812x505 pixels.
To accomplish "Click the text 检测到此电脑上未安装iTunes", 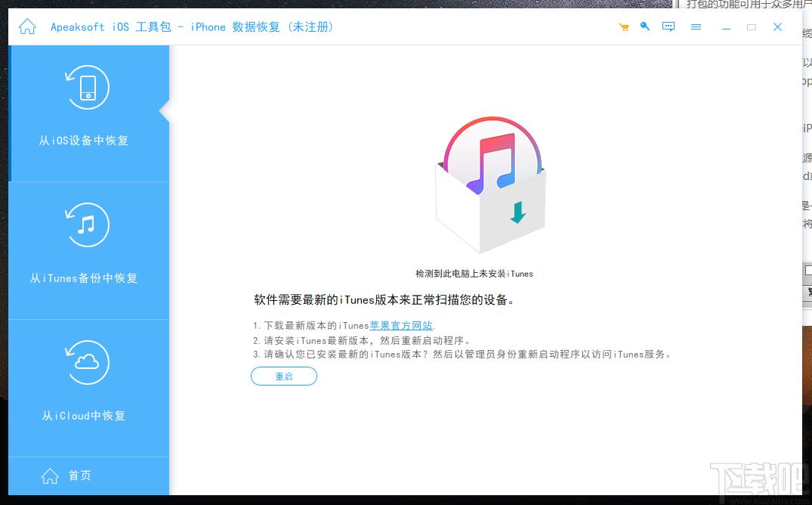I will [x=474, y=274].
